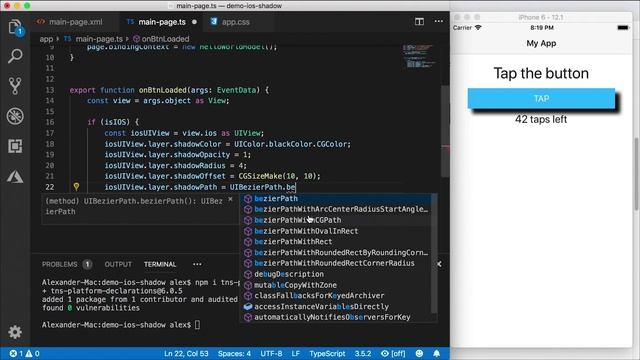Select the mutableCopyWithZone suggestion
This screenshot has height=360, width=640.
point(336,285)
